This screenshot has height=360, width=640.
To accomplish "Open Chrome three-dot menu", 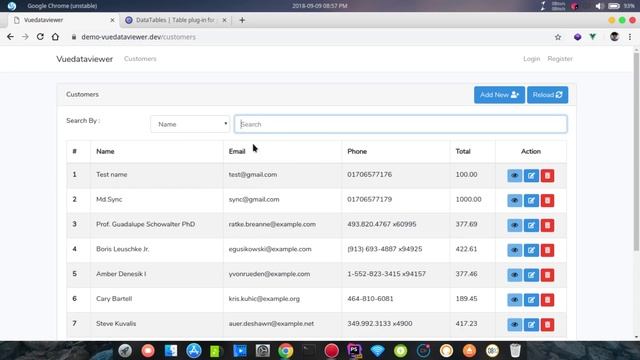I will [630, 37].
